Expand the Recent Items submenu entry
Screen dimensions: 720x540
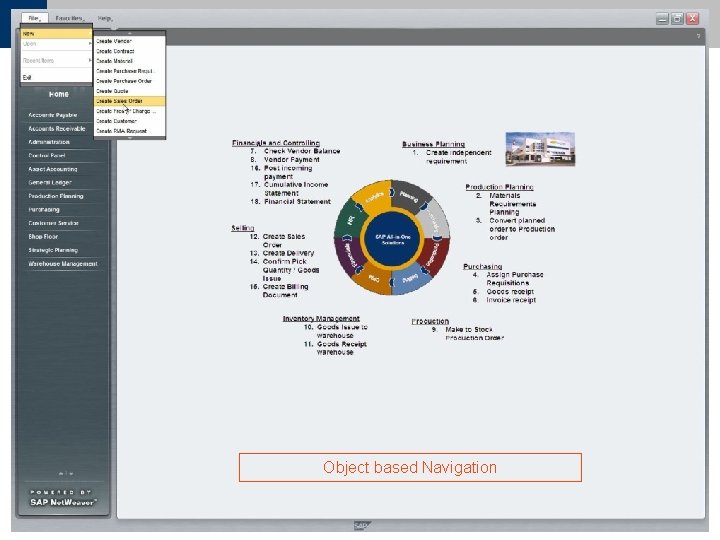point(56,60)
